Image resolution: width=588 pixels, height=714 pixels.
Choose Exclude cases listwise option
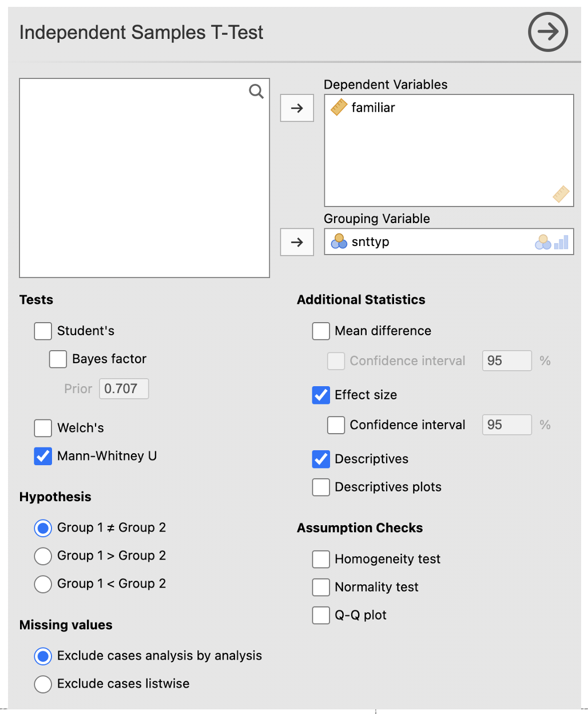coord(43,684)
